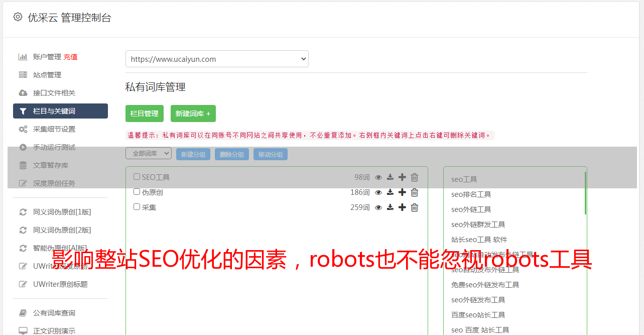Click the green 栏目管理 button
This screenshot has height=335, width=644.
[145, 114]
